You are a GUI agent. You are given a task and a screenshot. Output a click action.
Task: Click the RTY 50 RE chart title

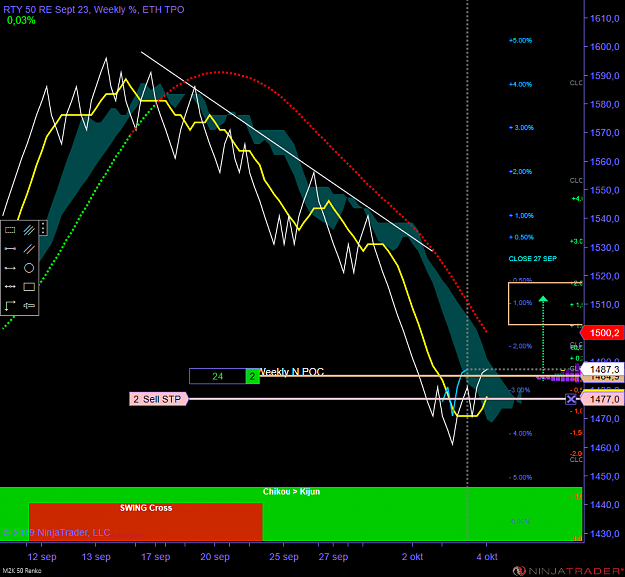tap(93, 10)
